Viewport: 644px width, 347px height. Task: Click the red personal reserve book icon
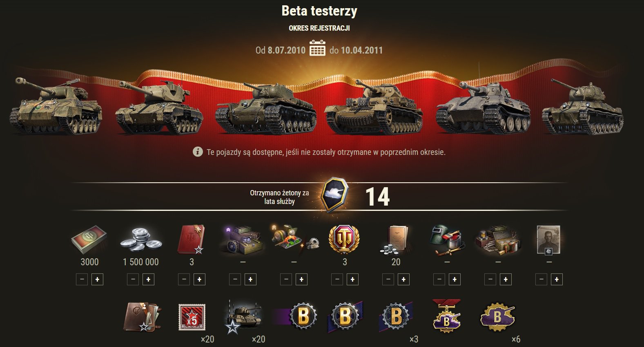pos(192,240)
